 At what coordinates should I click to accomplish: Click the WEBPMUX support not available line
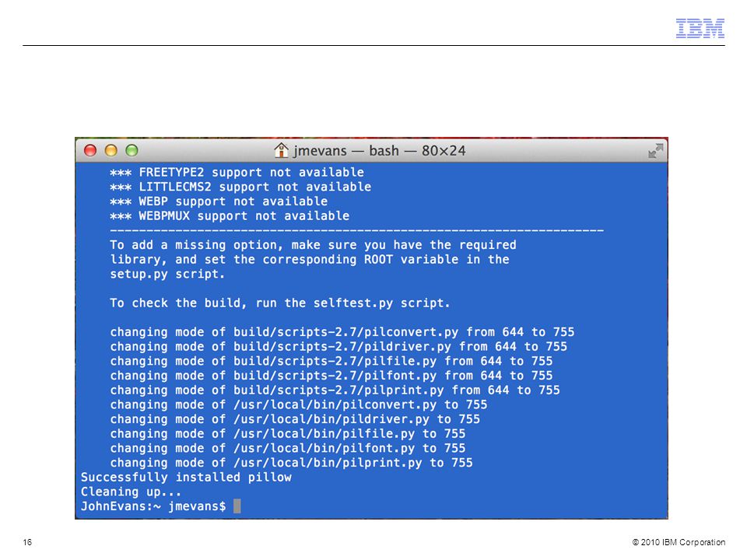tap(230, 215)
